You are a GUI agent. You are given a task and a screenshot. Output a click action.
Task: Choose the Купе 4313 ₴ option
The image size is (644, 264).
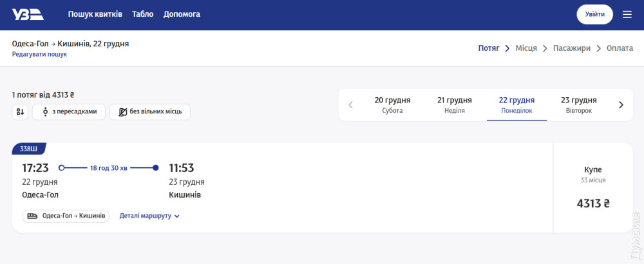click(x=593, y=187)
